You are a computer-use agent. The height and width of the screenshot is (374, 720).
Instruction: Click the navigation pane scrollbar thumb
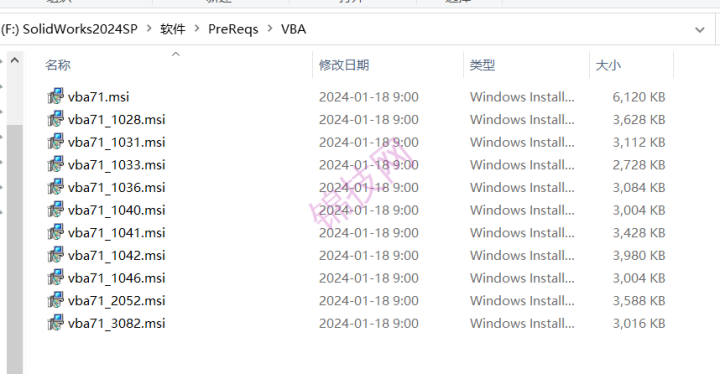pos(15,249)
